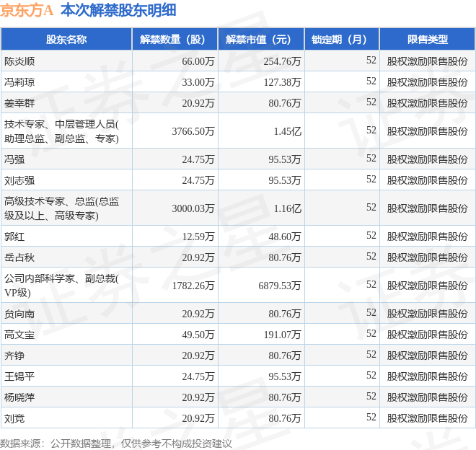Select shareholder name 刘志强

point(19,180)
